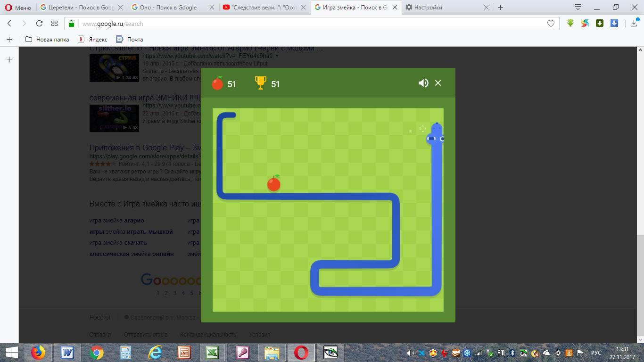Open Calculator from the taskbar
Image resolution: width=644 pixels, height=362 pixels.
click(126, 353)
